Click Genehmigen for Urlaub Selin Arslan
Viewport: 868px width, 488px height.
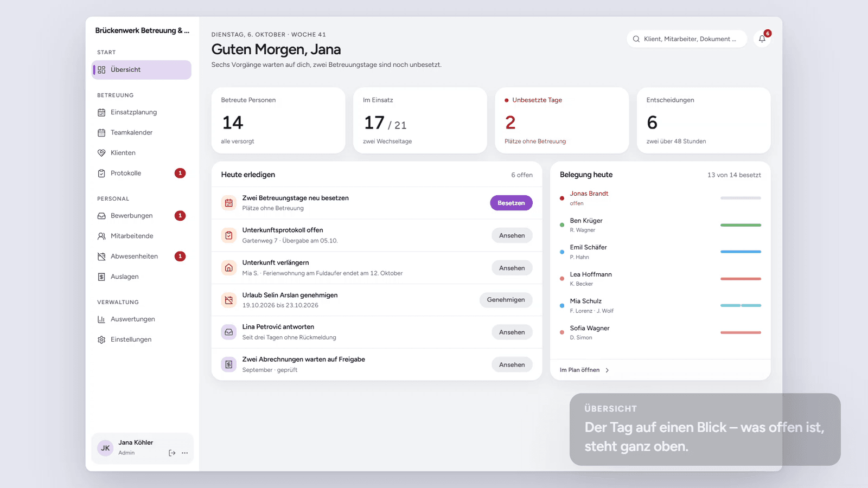(x=506, y=300)
